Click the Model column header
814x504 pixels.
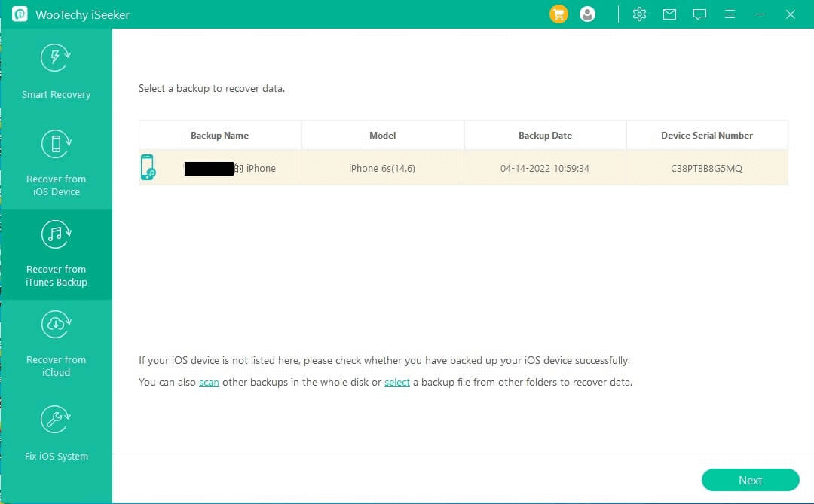pos(382,136)
